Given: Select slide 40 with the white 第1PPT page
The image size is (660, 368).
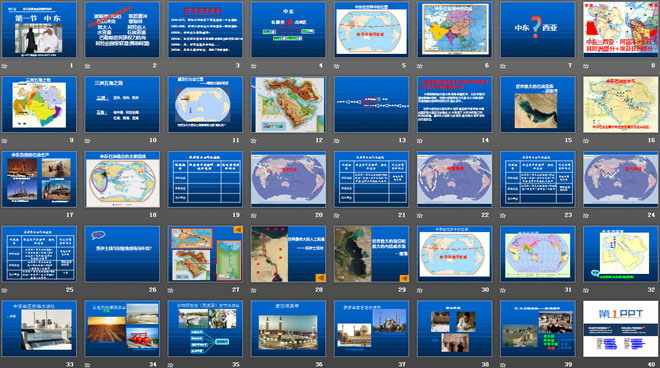Looking at the screenshot, I should (x=620, y=328).
